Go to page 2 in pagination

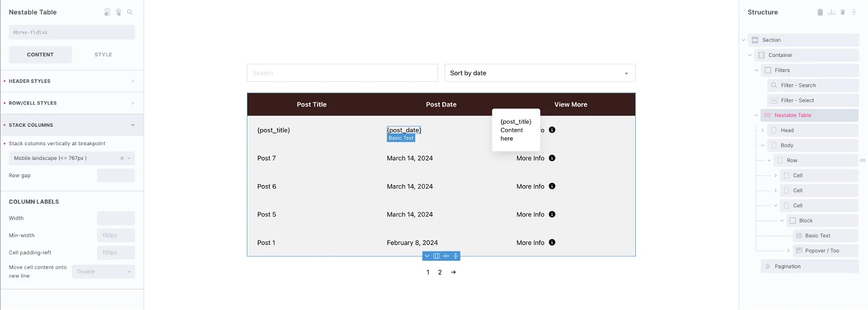point(440,272)
